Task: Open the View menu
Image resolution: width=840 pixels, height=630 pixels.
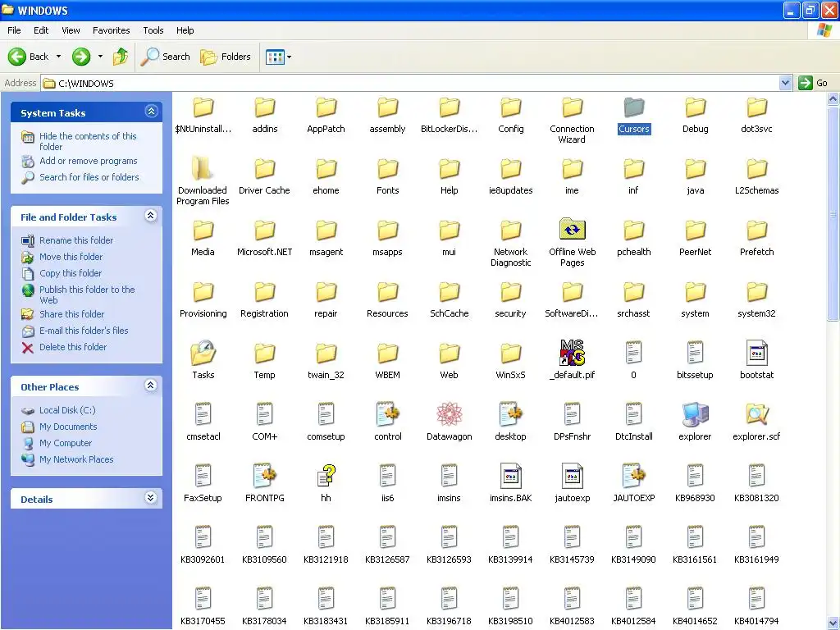Action: pos(71,30)
